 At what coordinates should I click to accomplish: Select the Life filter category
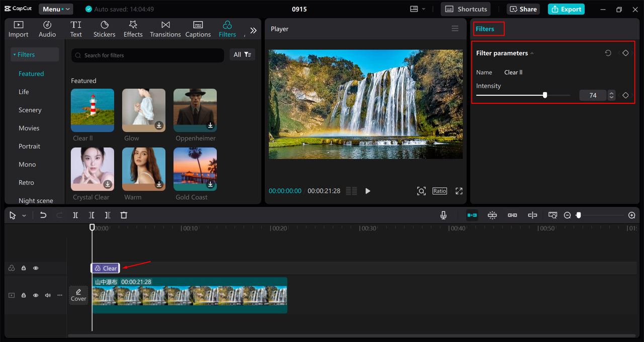tap(24, 92)
